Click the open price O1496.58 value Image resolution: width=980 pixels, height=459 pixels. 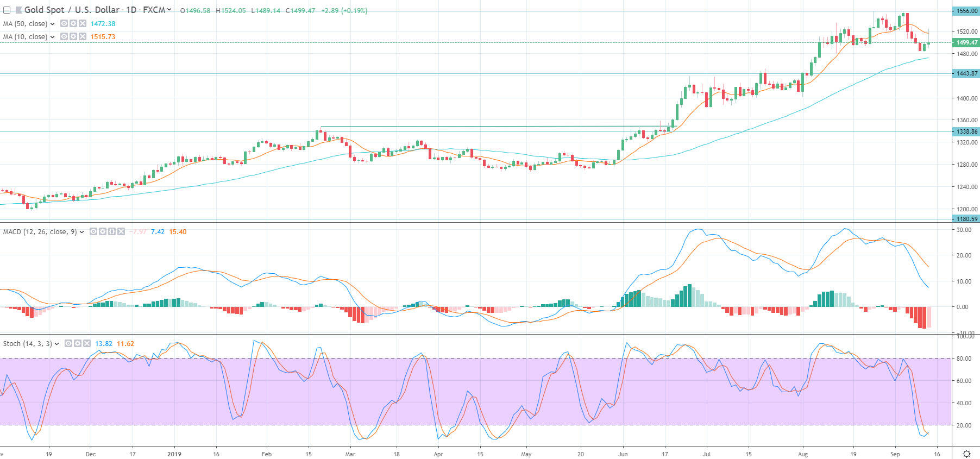click(195, 11)
